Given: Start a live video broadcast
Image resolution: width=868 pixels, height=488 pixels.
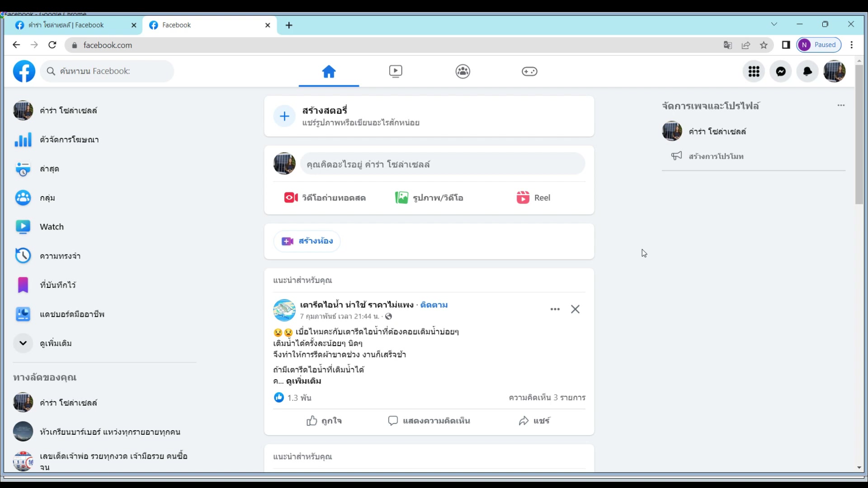Looking at the screenshot, I should (x=325, y=198).
